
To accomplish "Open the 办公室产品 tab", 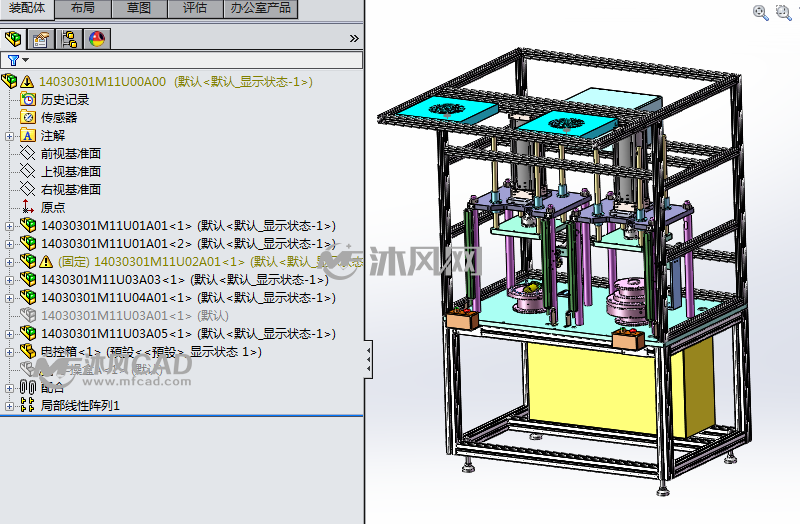I will (x=260, y=8).
